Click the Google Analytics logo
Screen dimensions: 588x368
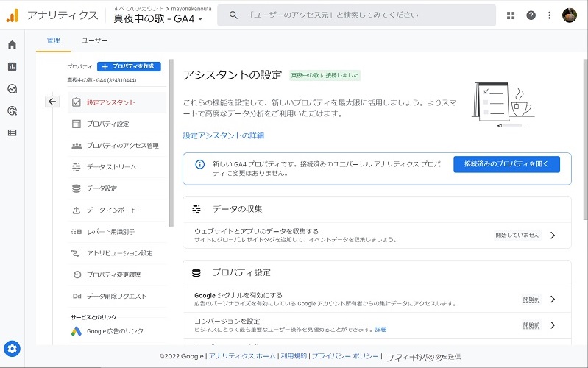pos(13,15)
